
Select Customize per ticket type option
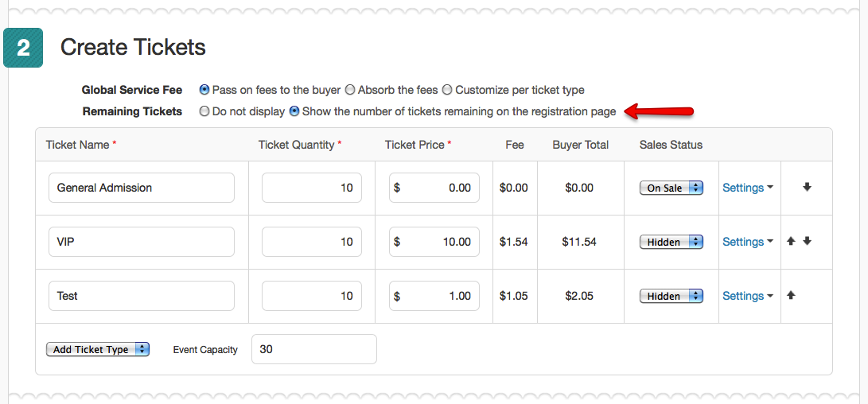click(447, 90)
